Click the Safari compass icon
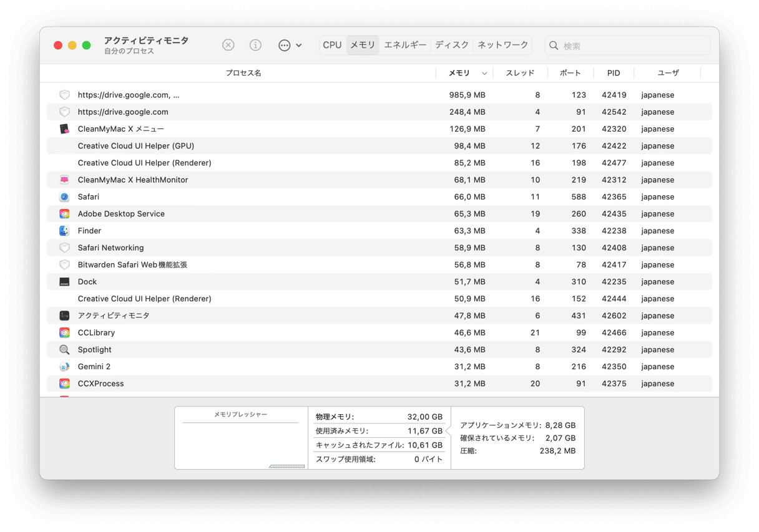This screenshot has height=532, width=759. [x=64, y=196]
